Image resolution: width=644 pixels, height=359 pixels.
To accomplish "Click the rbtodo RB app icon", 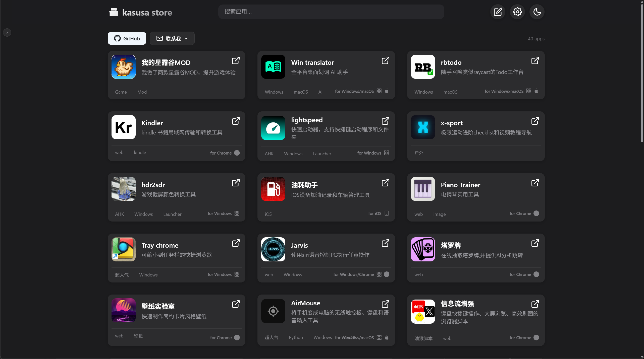I will pos(423,67).
